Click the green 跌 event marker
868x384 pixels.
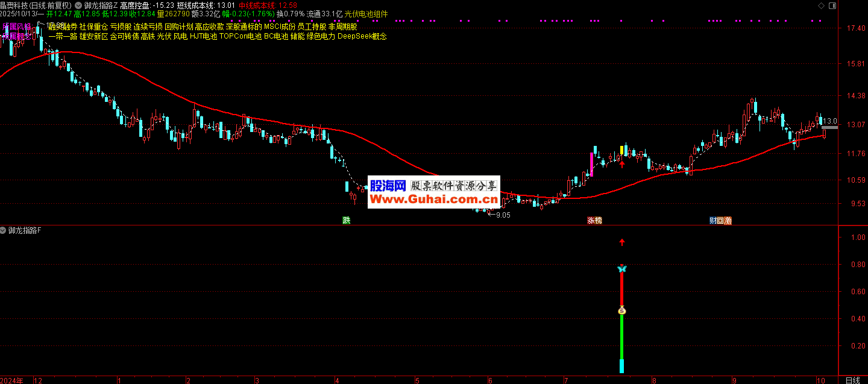tap(346, 221)
